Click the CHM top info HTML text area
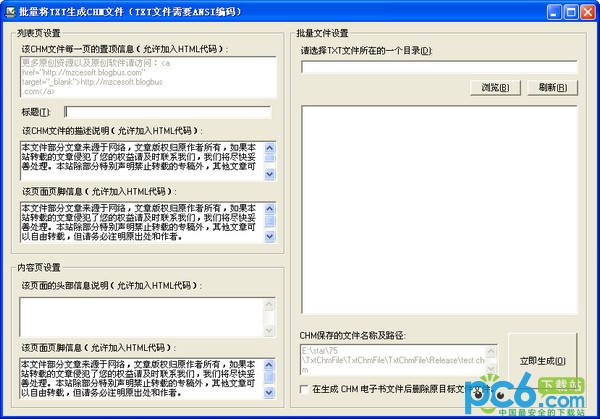This screenshot has height=419, width=600. tap(148, 77)
